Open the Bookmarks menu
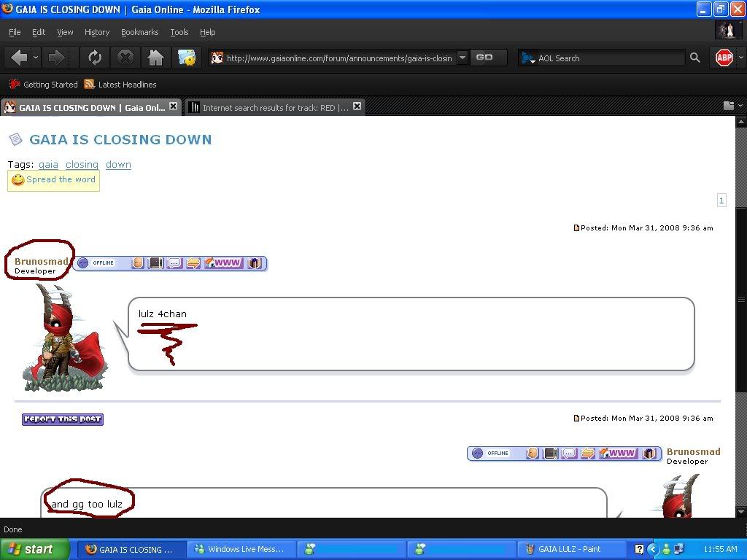Viewport: 747px width, 560px height. click(139, 32)
